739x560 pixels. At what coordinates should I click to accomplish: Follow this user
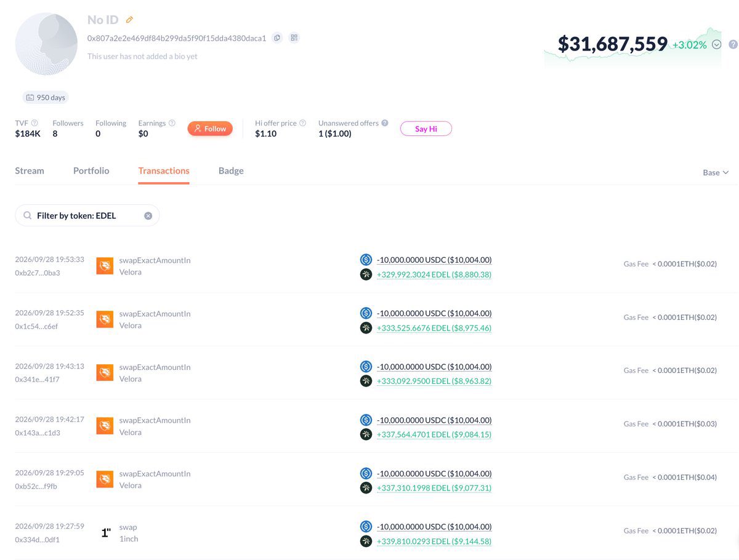tap(210, 129)
